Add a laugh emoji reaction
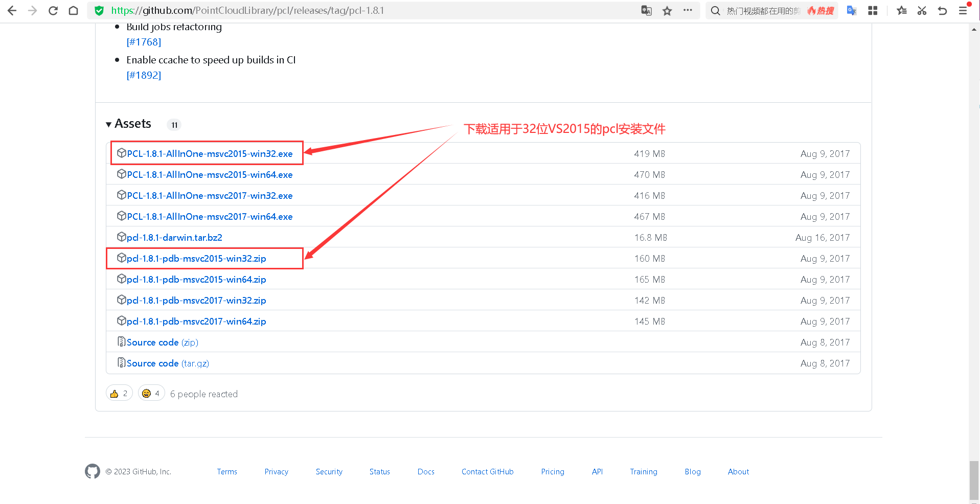 [x=151, y=393]
